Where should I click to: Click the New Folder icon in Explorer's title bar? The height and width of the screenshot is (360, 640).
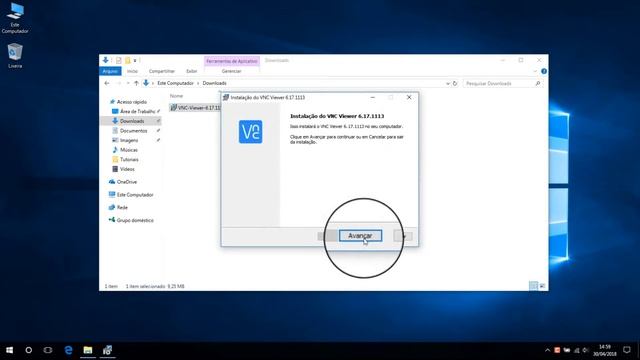[x=127, y=60]
